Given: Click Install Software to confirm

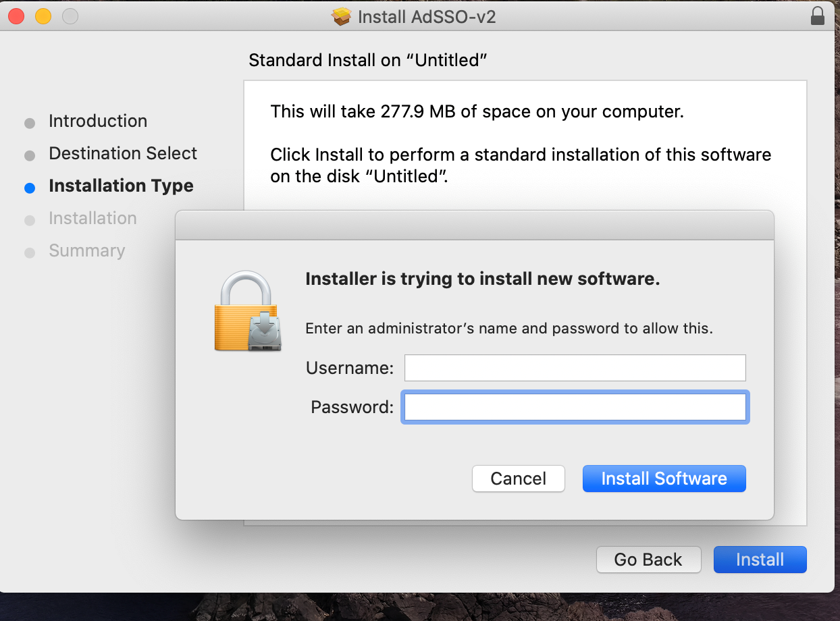Looking at the screenshot, I should [x=664, y=479].
